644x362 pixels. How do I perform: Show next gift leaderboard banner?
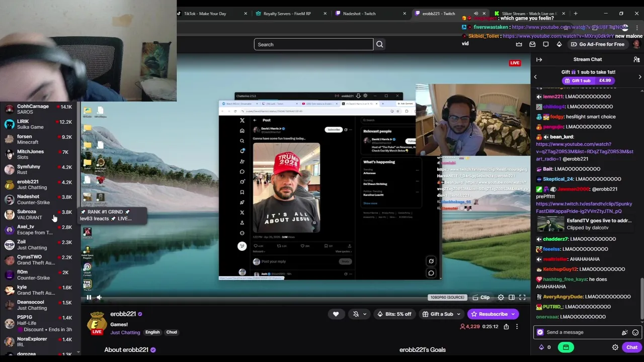click(x=640, y=77)
